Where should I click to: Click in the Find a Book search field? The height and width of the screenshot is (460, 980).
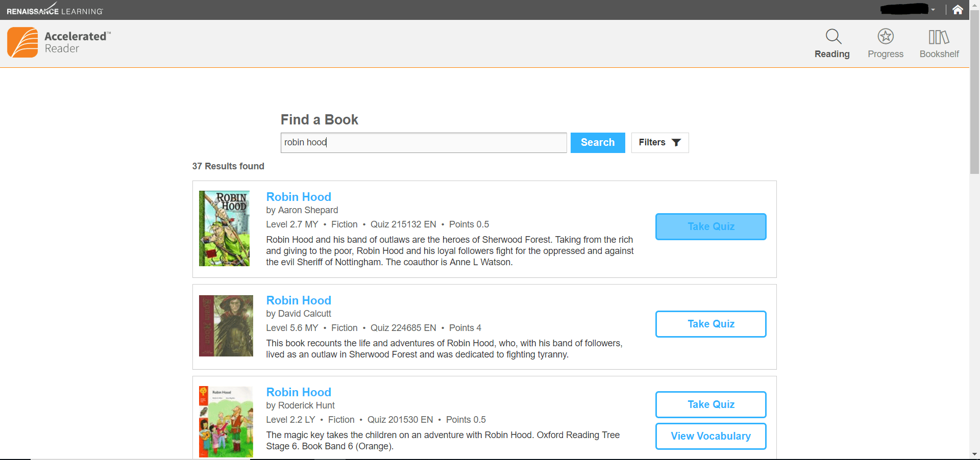(x=424, y=143)
